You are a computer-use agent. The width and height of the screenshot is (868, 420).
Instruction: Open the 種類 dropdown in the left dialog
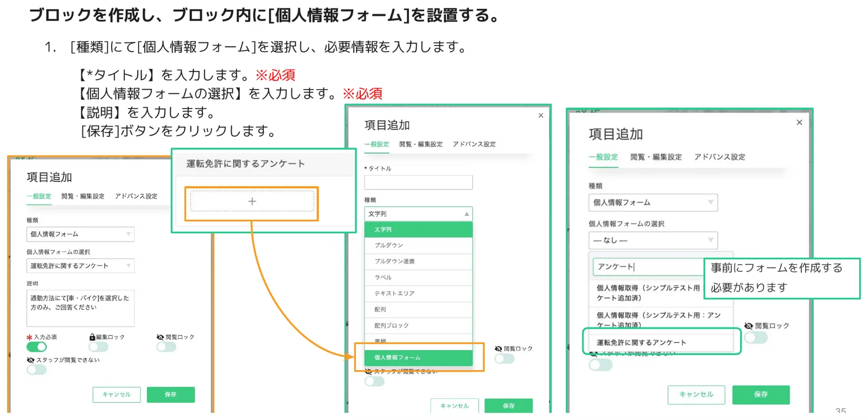coord(80,234)
